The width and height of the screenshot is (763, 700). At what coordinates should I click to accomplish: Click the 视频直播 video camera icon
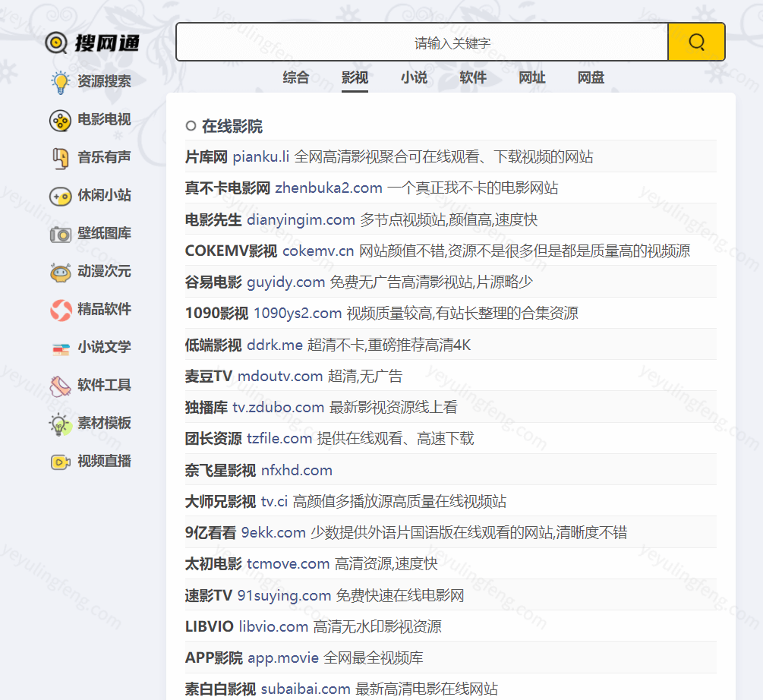click(x=60, y=462)
